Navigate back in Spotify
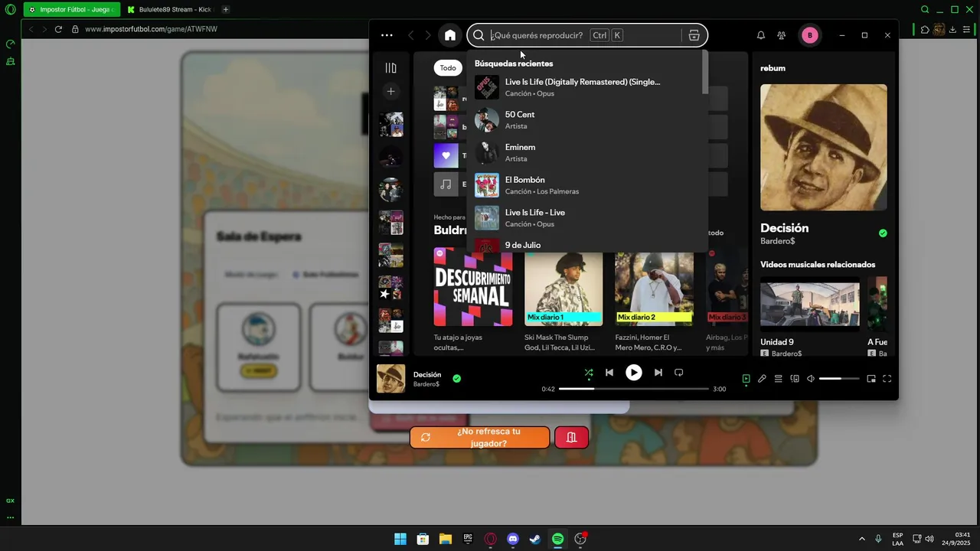The width and height of the screenshot is (980, 551). pyautogui.click(x=411, y=35)
